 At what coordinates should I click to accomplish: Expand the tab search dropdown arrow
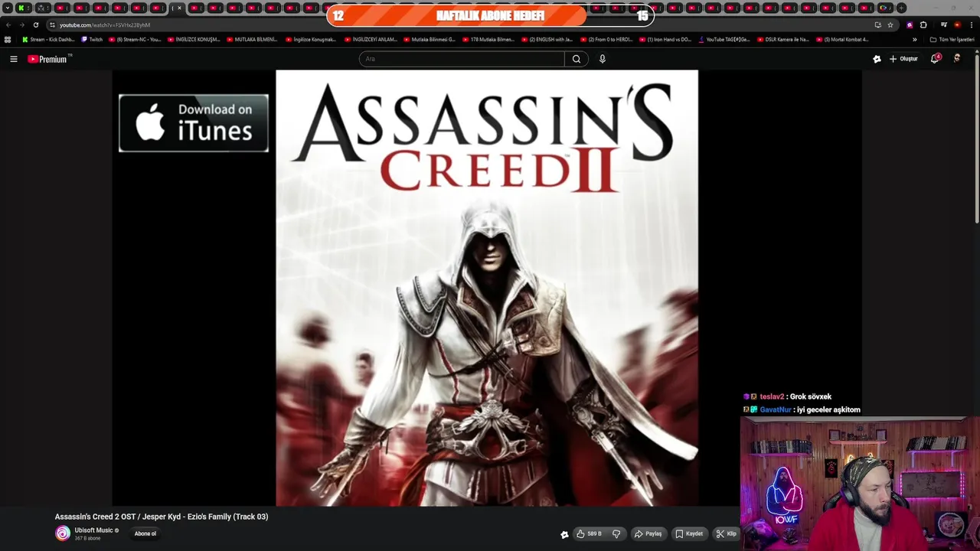coord(8,8)
